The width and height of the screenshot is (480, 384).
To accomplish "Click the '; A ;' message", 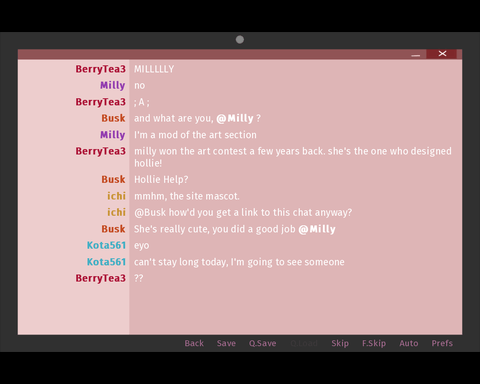I will [142, 102].
